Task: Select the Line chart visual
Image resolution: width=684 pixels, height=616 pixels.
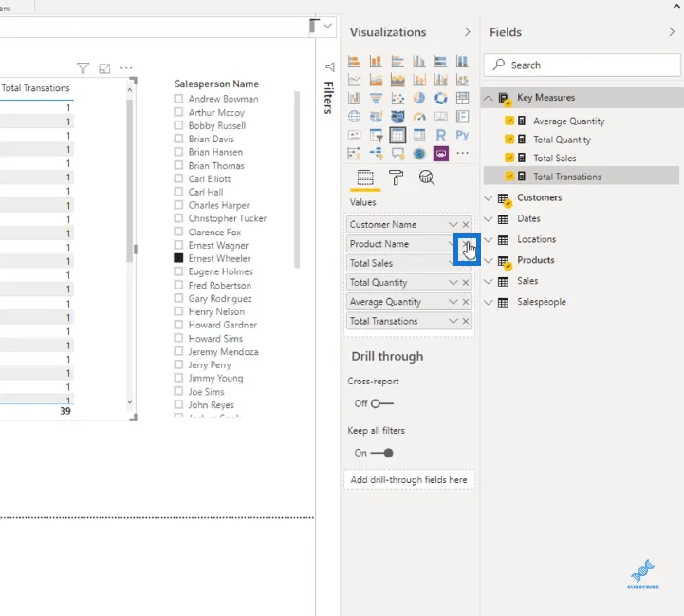Action: (x=354, y=80)
